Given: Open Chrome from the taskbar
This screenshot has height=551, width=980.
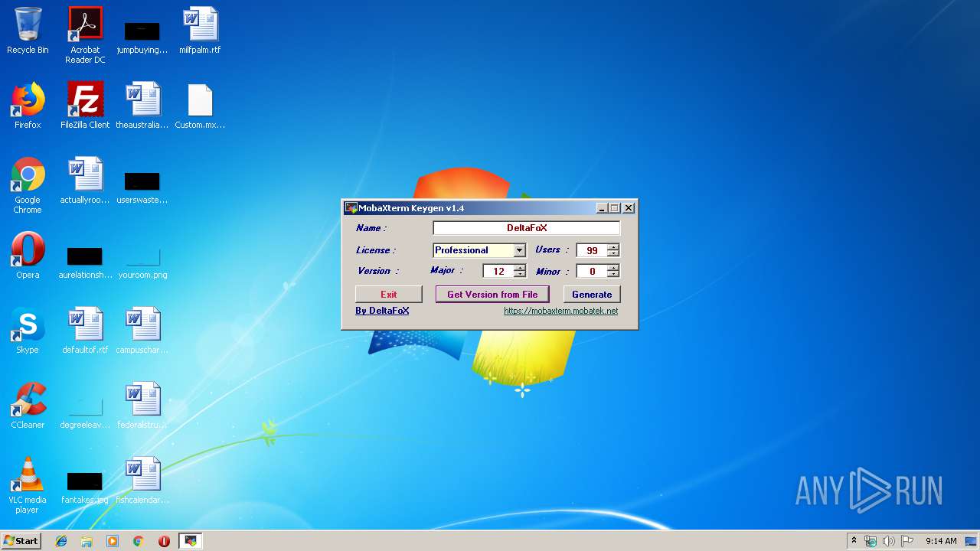Looking at the screenshot, I should (139, 541).
